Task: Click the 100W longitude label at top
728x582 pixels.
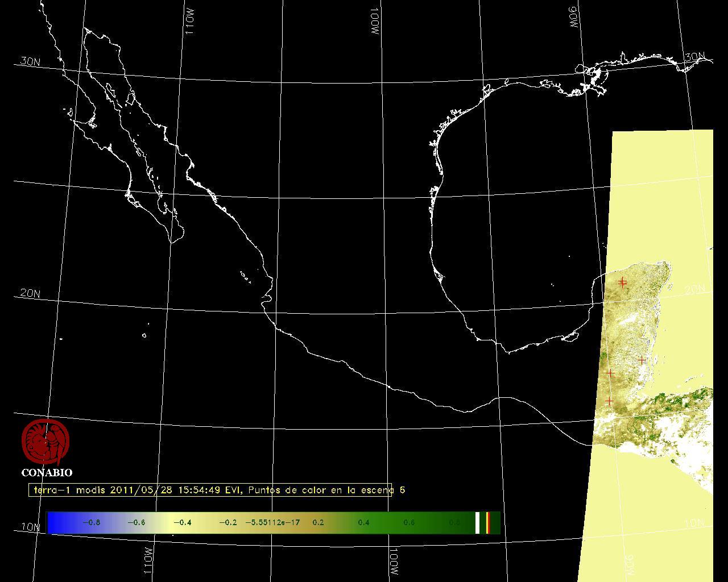Action: coord(374,23)
